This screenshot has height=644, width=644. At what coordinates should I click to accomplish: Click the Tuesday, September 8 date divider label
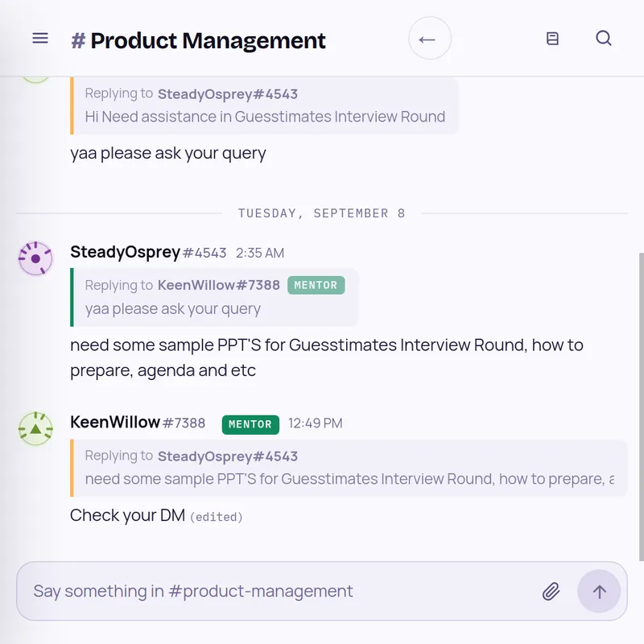click(x=321, y=213)
